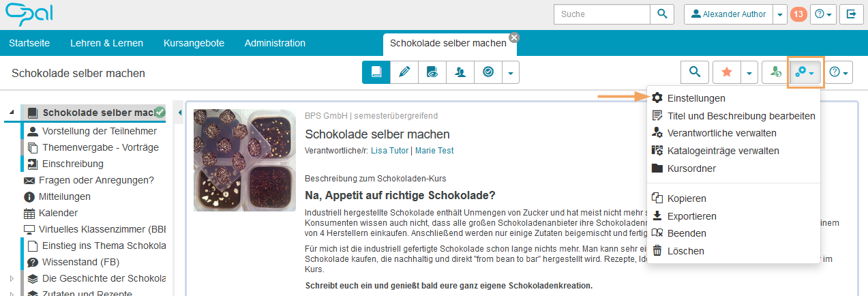This screenshot has width=868, height=296.
Task: Click the logout icon in header
Action: (852, 14)
